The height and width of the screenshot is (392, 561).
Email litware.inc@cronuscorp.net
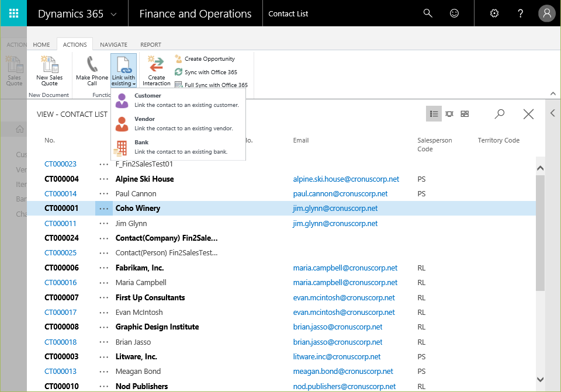click(x=337, y=356)
